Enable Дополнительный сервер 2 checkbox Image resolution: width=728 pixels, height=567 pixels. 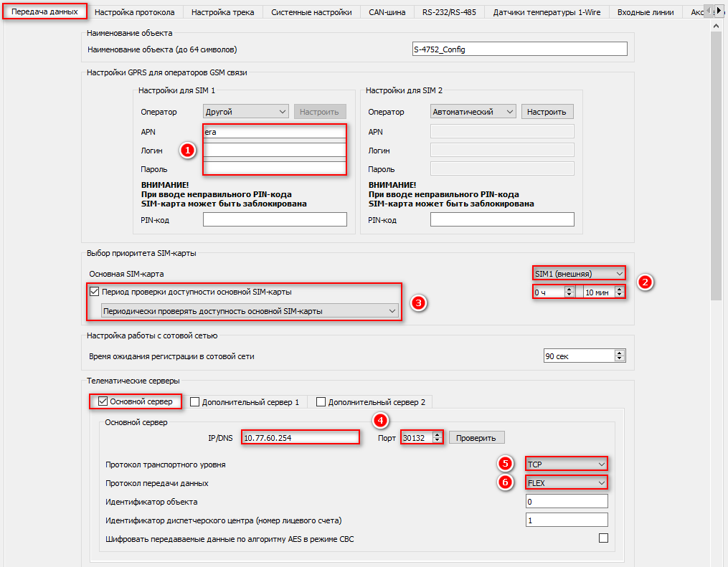(321, 402)
